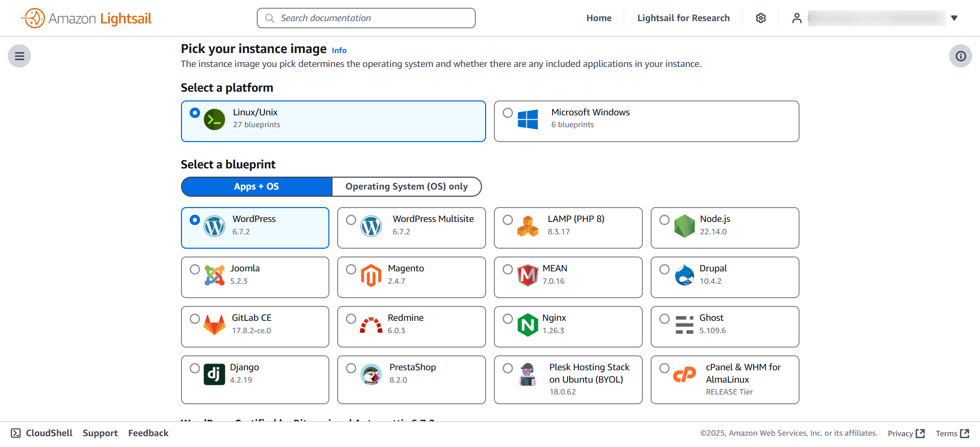Expand the account dropdown arrow
The image size is (980, 447).
(x=954, y=18)
